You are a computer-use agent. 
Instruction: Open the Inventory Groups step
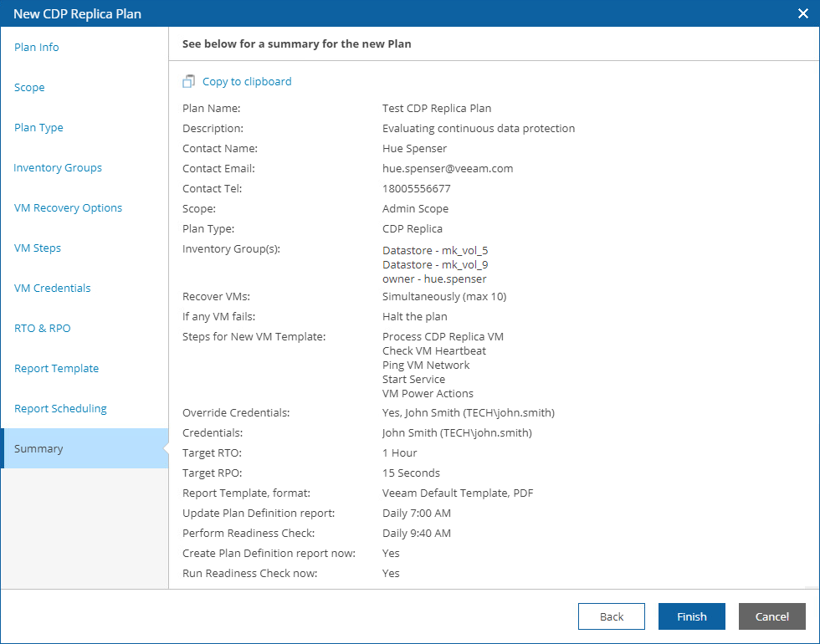point(58,168)
